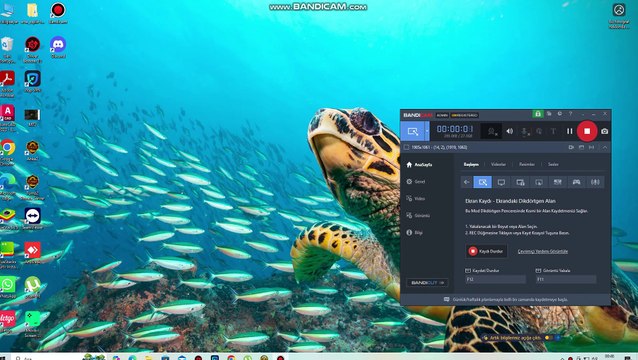Open the Görüntü image settings section
Viewport: 638px width, 360px height.
click(418, 216)
